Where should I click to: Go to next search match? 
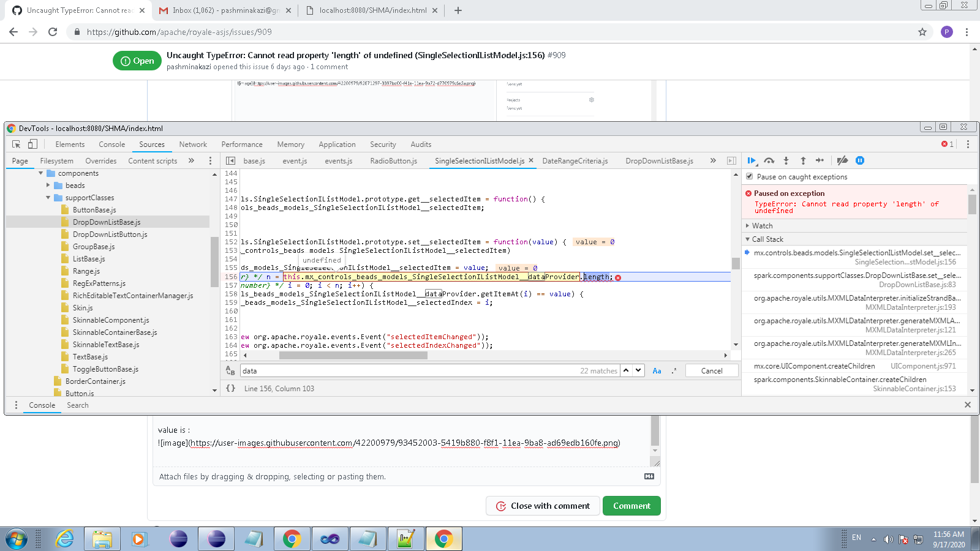(638, 370)
